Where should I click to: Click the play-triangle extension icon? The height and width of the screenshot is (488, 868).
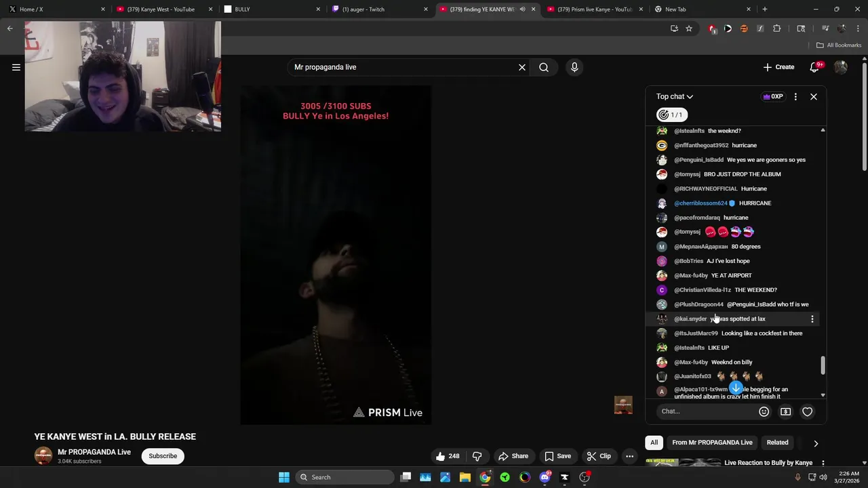coord(728,28)
